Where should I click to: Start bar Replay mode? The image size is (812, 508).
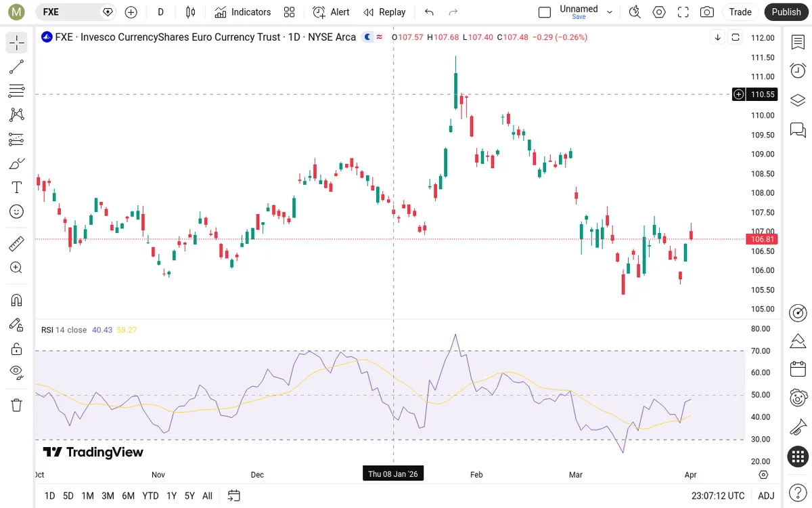384,12
